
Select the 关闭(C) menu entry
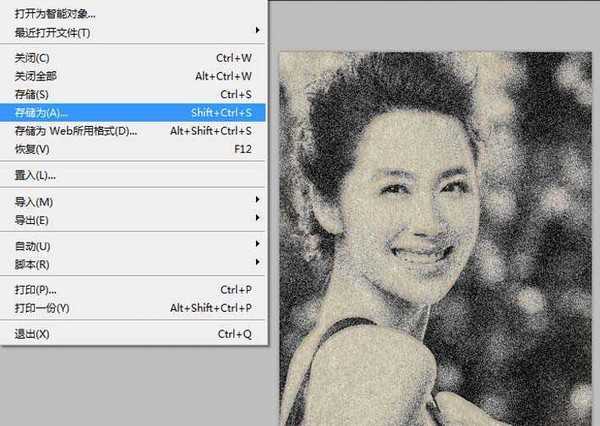pyautogui.click(x=32, y=58)
